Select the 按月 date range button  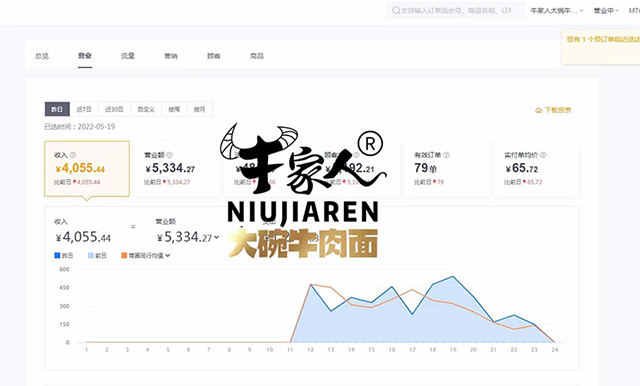point(200,109)
